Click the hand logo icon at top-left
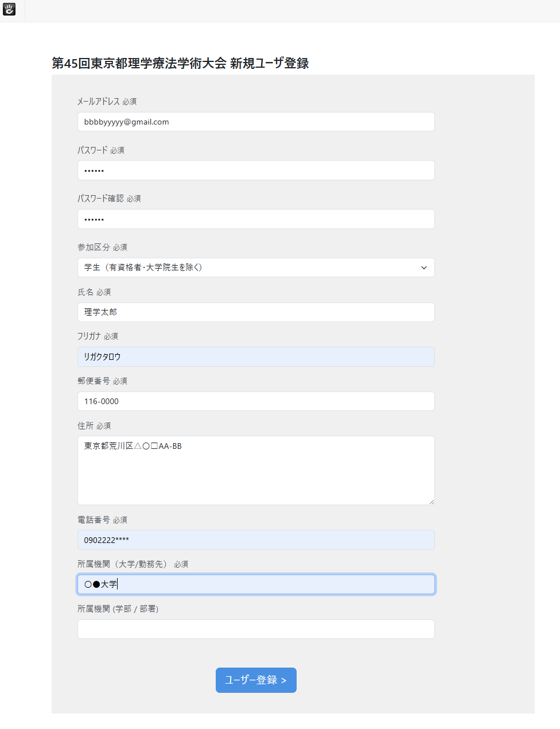This screenshot has height=729, width=560. [x=9, y=9]
